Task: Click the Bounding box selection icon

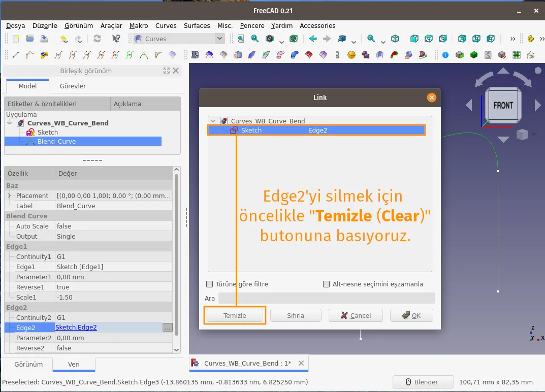Action: coord(294,39)
